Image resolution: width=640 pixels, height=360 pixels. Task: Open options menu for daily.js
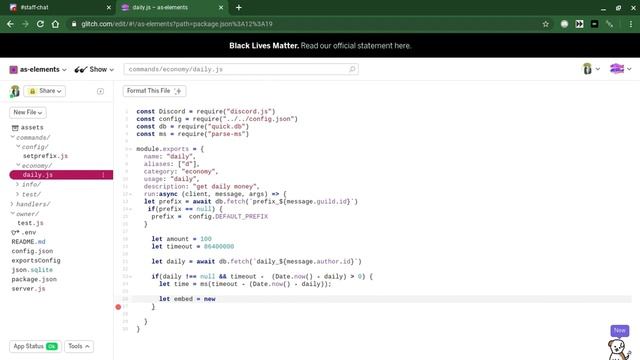pos(103,175)
